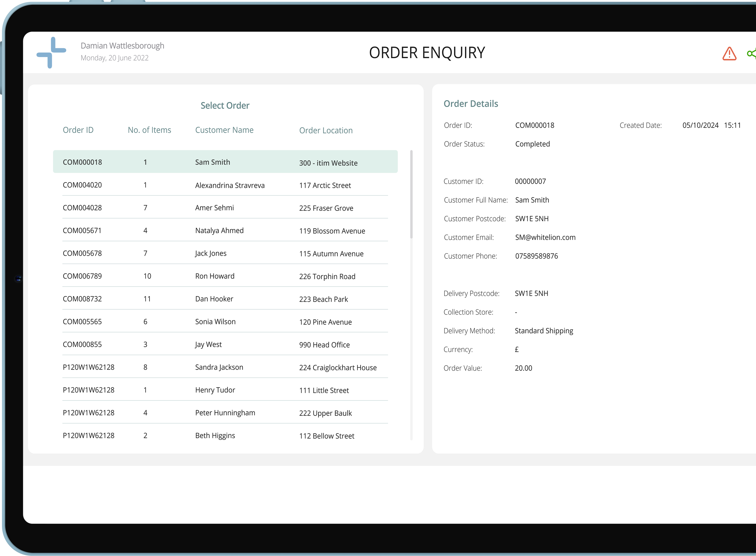This screenshot has width=756, height=556.
Task: Open the red warning alert icon
Action: 729,54
